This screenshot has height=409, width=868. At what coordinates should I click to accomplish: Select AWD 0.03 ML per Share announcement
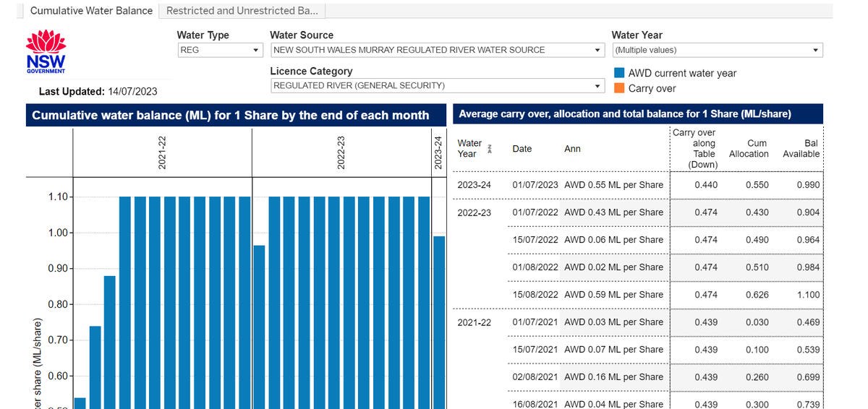point(613,322)
